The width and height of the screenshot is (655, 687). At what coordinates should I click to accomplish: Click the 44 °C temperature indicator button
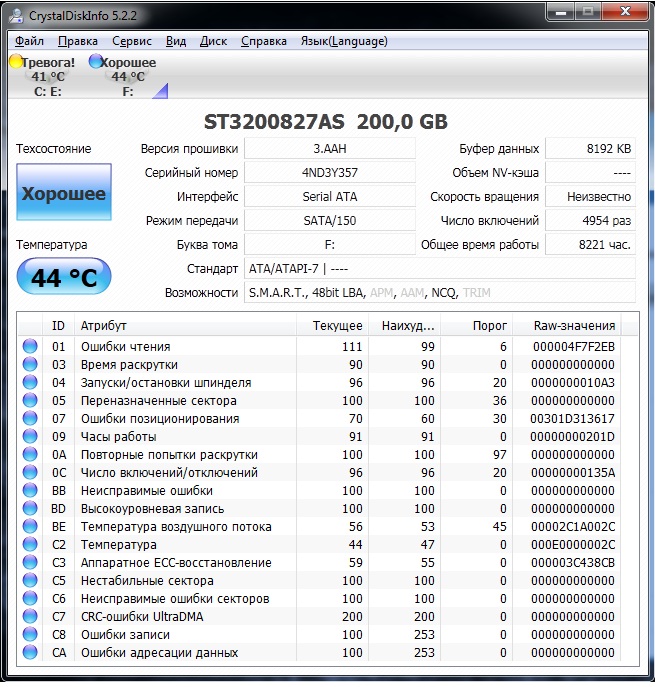[64, 278]
